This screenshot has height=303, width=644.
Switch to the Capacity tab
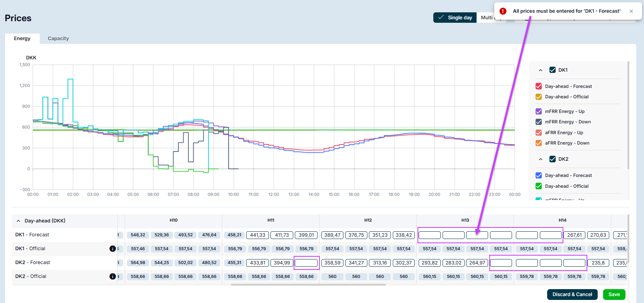58,39
